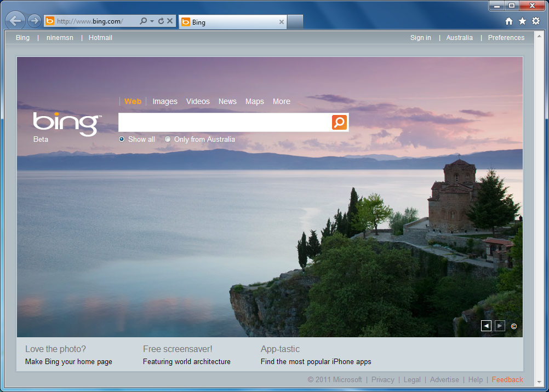This screenshot has width=549, height=392.
Task: Click the orange Feedback link
Action: coord(507,380)
